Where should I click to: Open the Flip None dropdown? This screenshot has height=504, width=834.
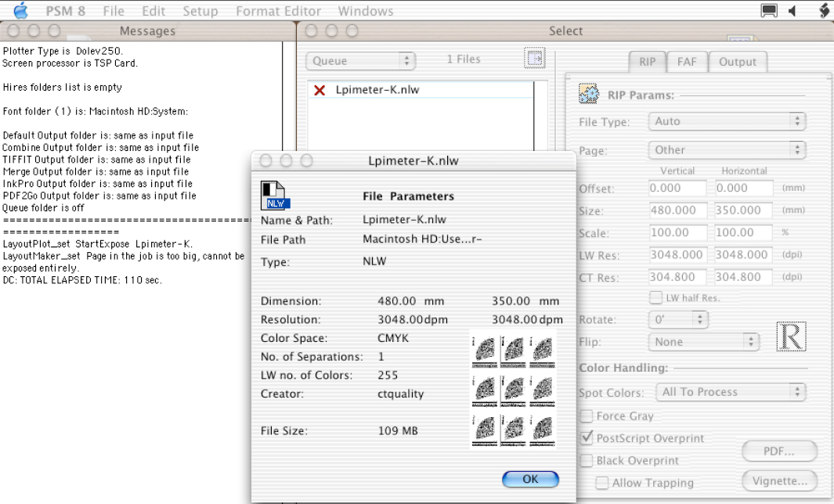point(703,342)
